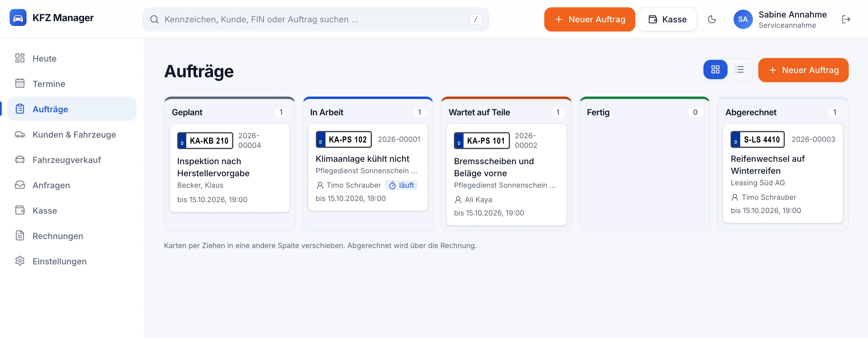The image size is (868, 338).
Task: Click the Fertig column header
Action: pos(598,112)
